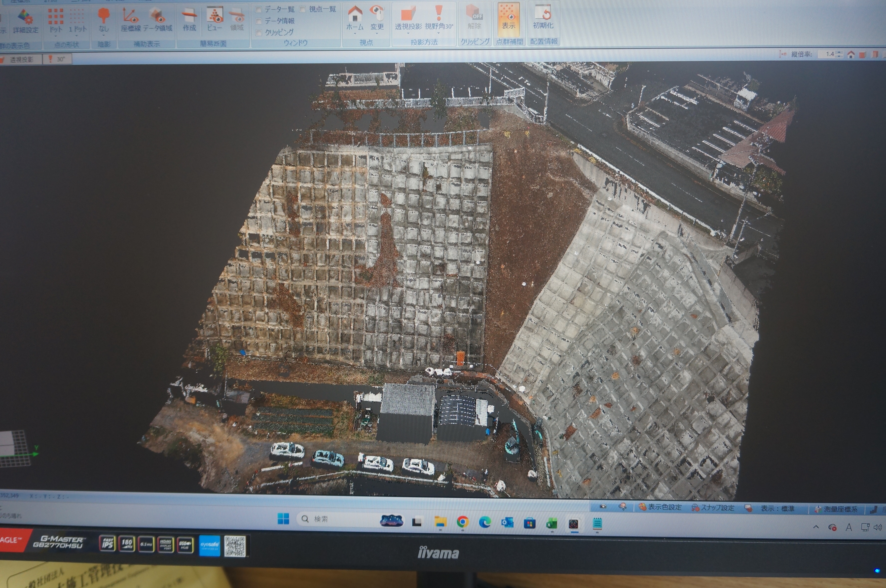
Task: Click the home icon beside 縦倍率
Action: pos(851,54)
